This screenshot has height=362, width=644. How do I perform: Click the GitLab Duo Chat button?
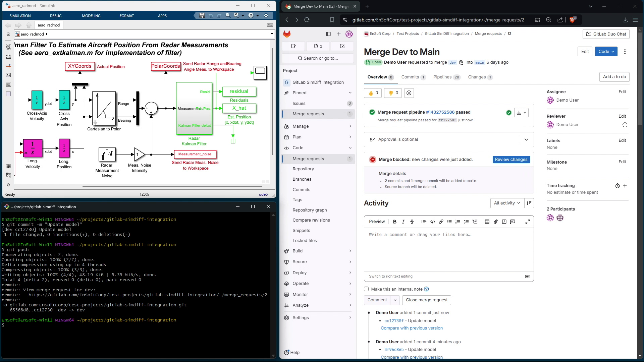[x=606, y=34]
